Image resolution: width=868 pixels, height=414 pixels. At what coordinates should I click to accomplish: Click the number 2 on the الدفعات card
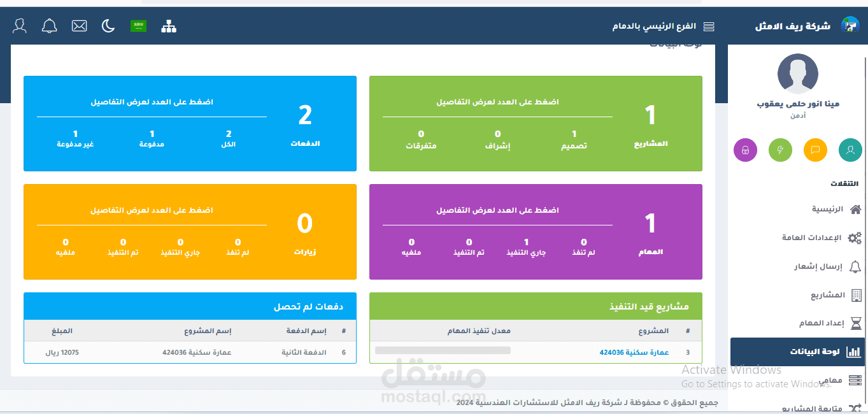pos(304,115)
